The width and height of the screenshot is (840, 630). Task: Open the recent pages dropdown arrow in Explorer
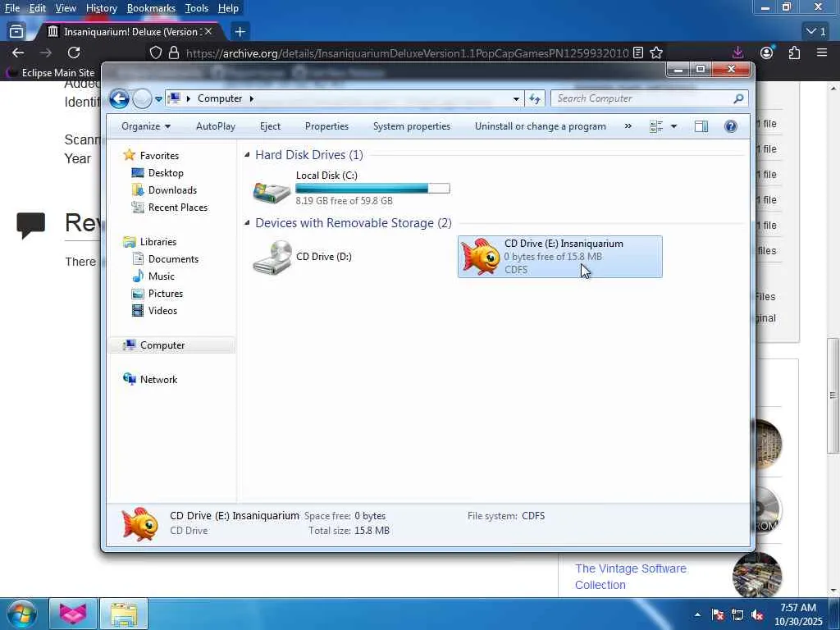pos(158,99)
